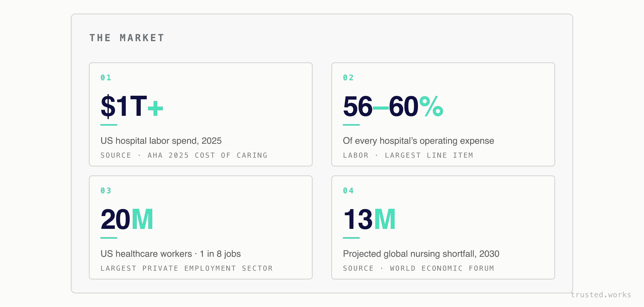Click the 56–60% figure
The width and height of the screenshot is (644, 307).
click(x=393, y=106)
